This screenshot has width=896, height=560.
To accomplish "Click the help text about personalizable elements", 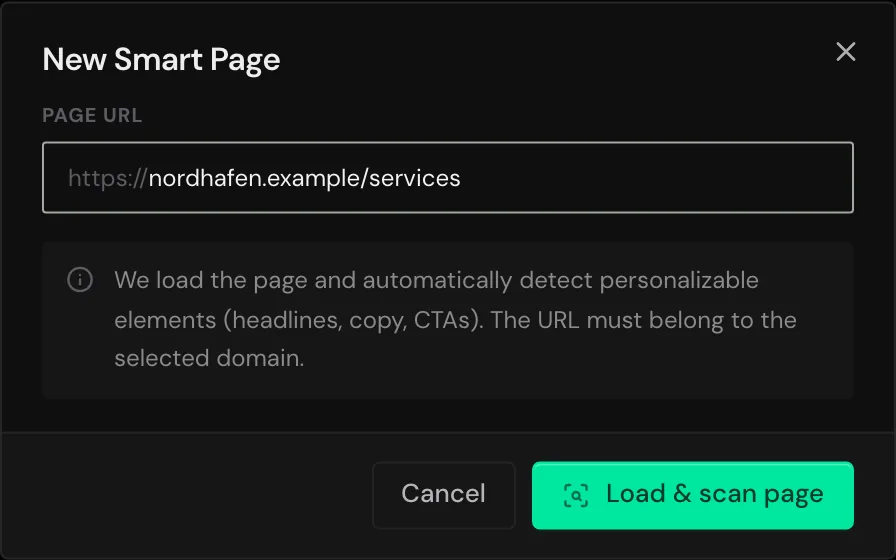I will 455,319.
